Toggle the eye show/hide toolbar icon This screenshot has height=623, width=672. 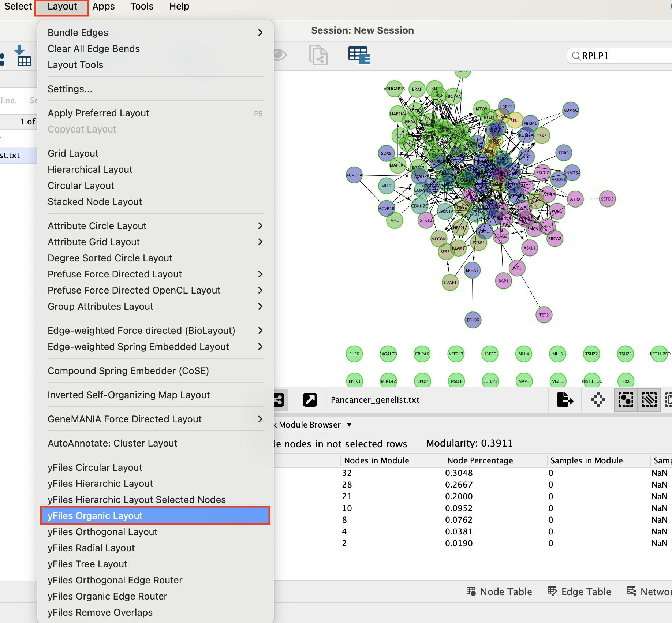(x=280, y=55)
